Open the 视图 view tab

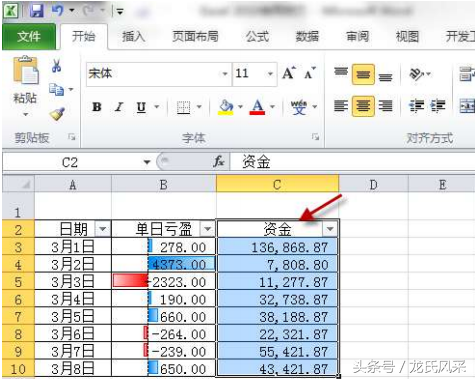[x=407, y=36]
